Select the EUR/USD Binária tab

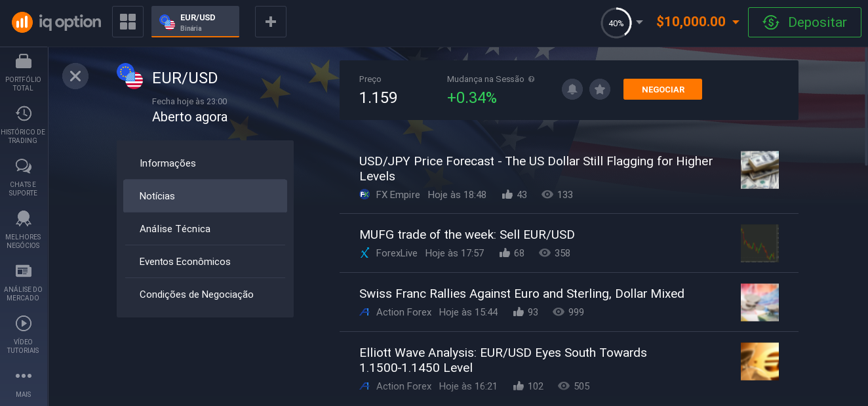(x=195, y=22)
